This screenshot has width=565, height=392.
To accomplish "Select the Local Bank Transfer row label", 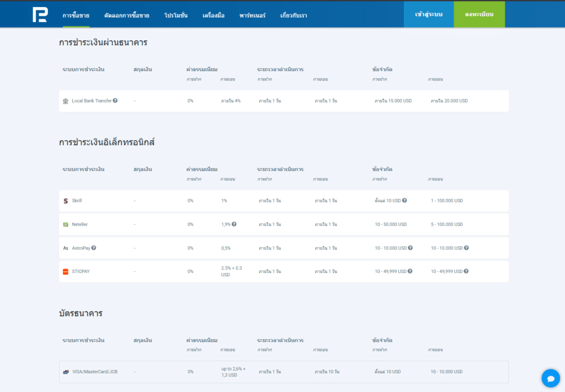I will coord(92,101).
